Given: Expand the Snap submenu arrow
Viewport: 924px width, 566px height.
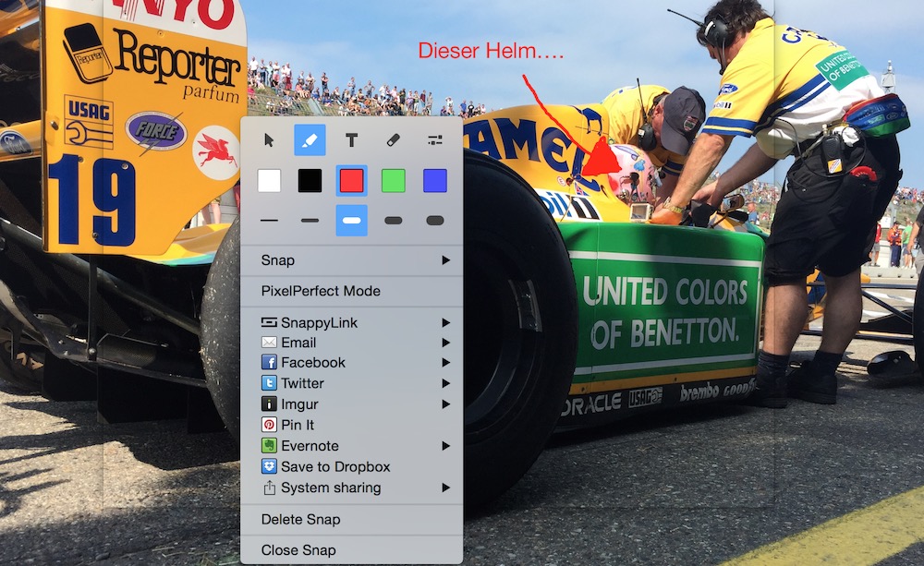Looking at the screenshot, I should pos(445,260).
